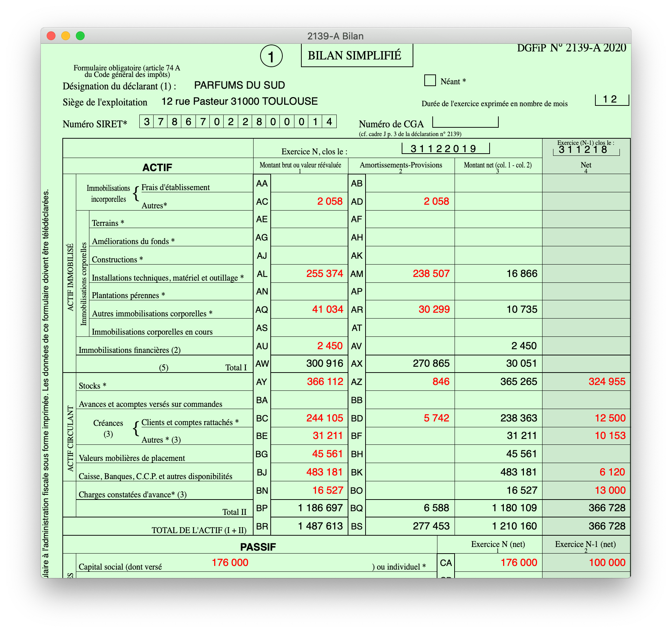The height and width of the screenshot is (632, 672).
Task: Click Total I net amount 30 051
Action: pyautogui.click(x=498, y=363)
